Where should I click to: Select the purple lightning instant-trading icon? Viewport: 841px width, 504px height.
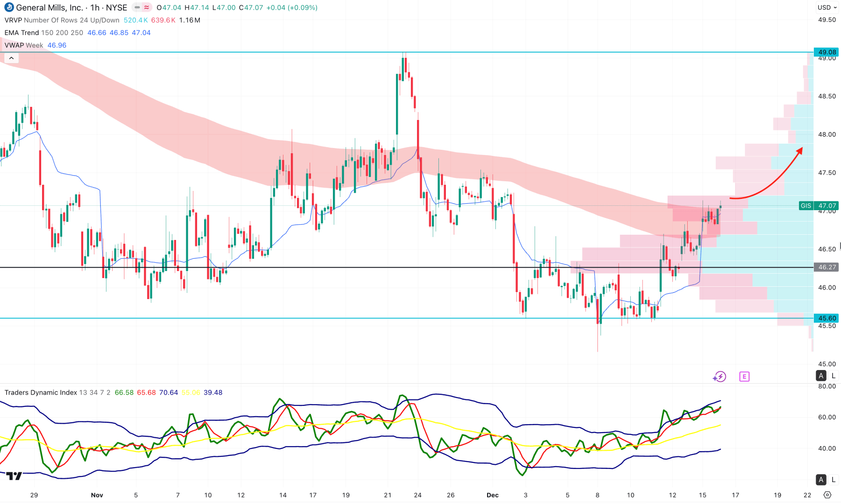pyautogui.click(x=720, y=376)
